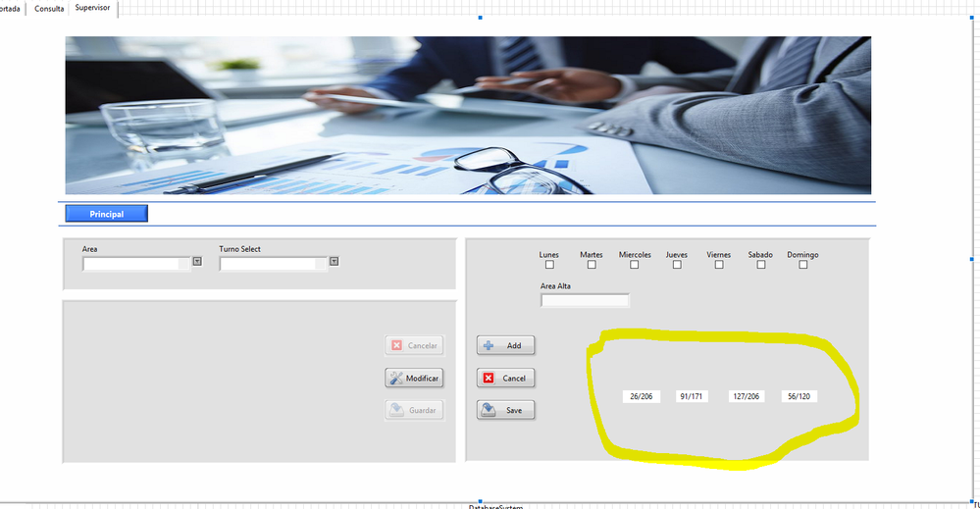Click the red X icon on Cancel

489,378
